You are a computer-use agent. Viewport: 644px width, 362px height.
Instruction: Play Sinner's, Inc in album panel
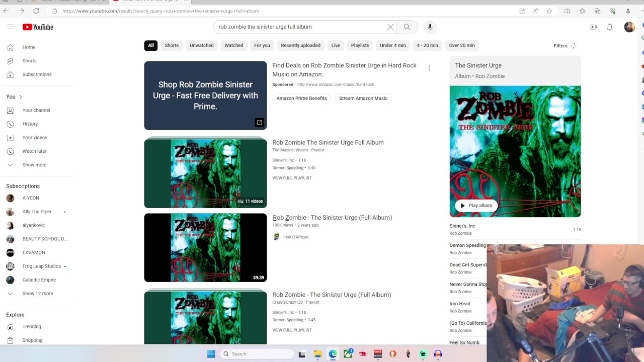[515, 229]
